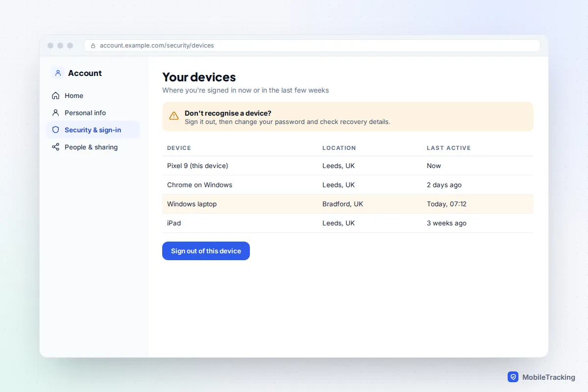Click the Account avatar icon
Image resolution: width=588 pixels, height=392 pixels.
(58, 73)
